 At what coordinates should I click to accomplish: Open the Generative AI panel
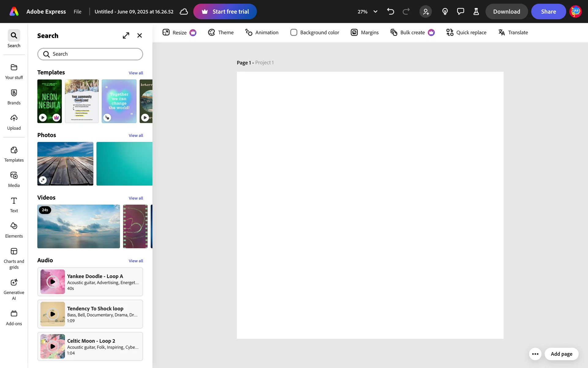pos(14,289)
